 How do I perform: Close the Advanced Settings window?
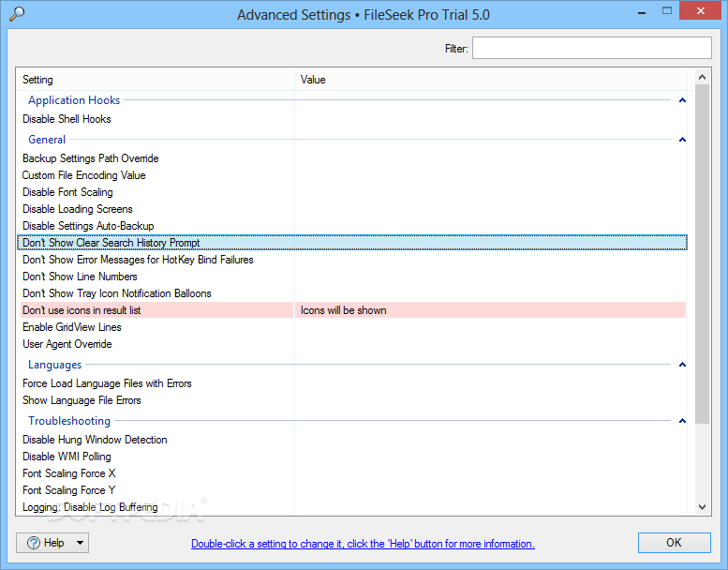(x=701, y=10)
